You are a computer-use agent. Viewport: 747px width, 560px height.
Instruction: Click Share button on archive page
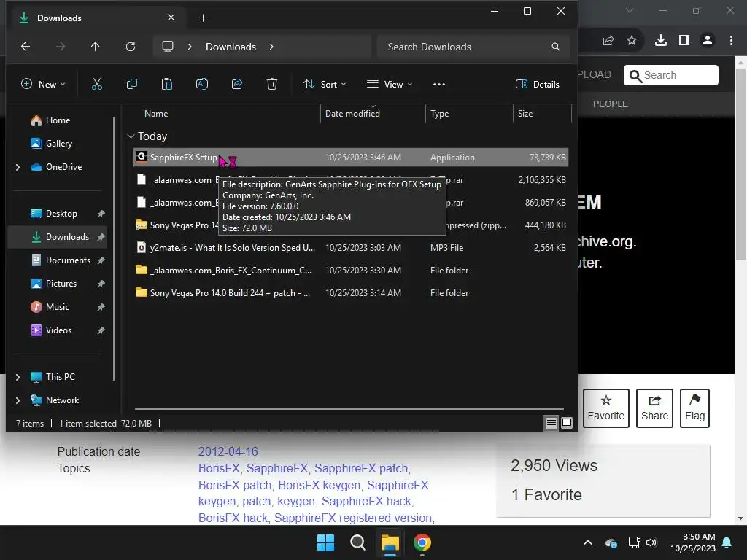pyautogui.click(x=654, y=408)
